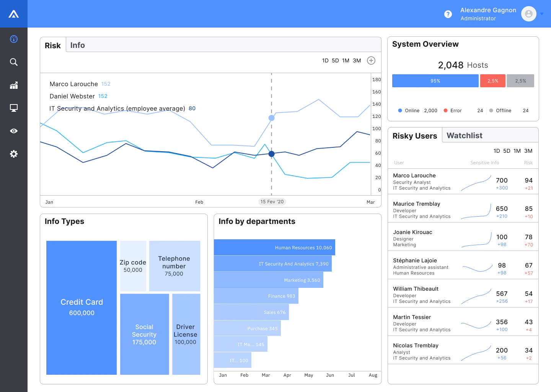The width and height of the screenshot is (551, 392).
Task: Select the monitor hosts sidebar icon
Action: 14,108
